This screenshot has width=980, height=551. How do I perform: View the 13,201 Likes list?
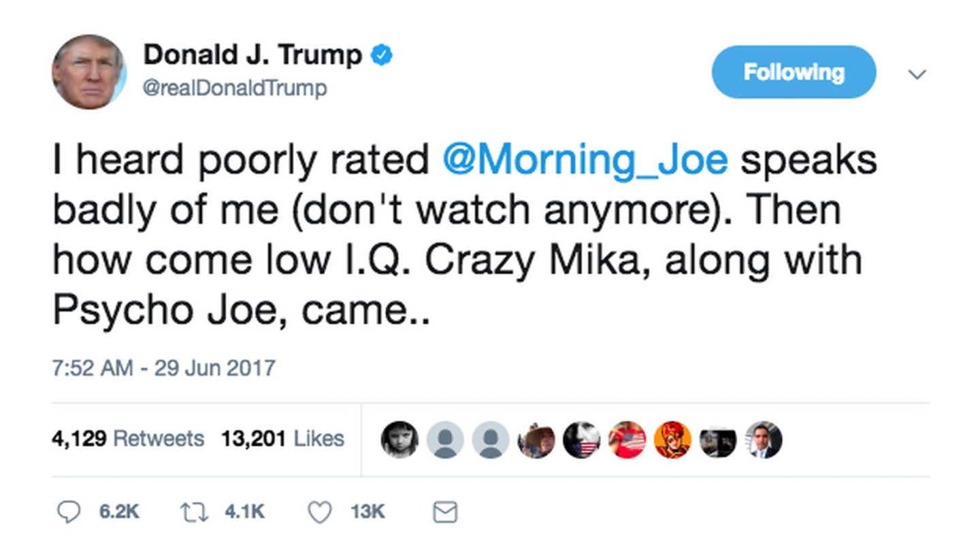click(x=282, y=439)
